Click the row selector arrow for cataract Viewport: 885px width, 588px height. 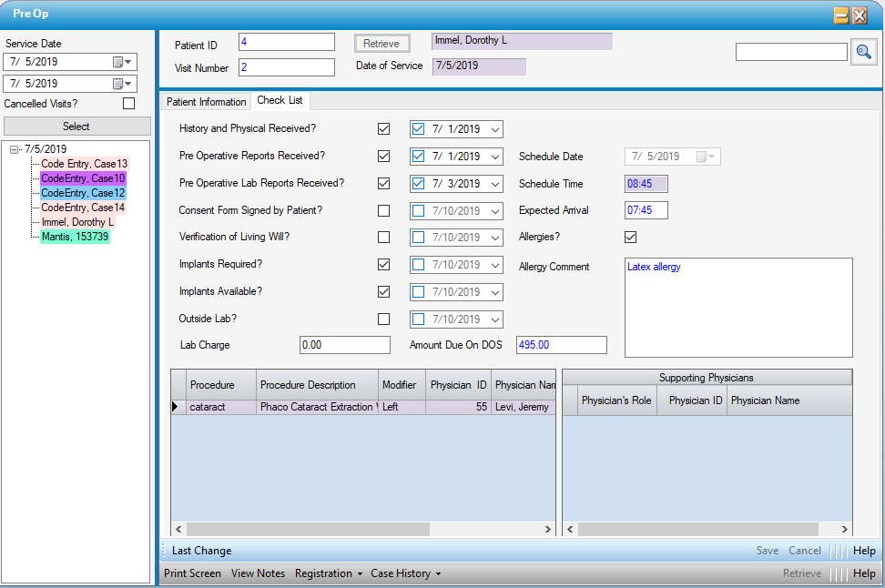click(176, 407)
